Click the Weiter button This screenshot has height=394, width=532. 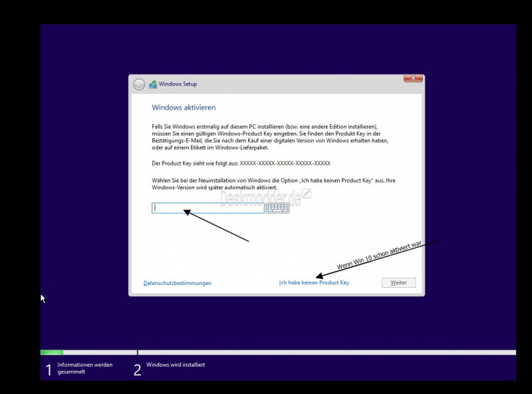[398, 282]
